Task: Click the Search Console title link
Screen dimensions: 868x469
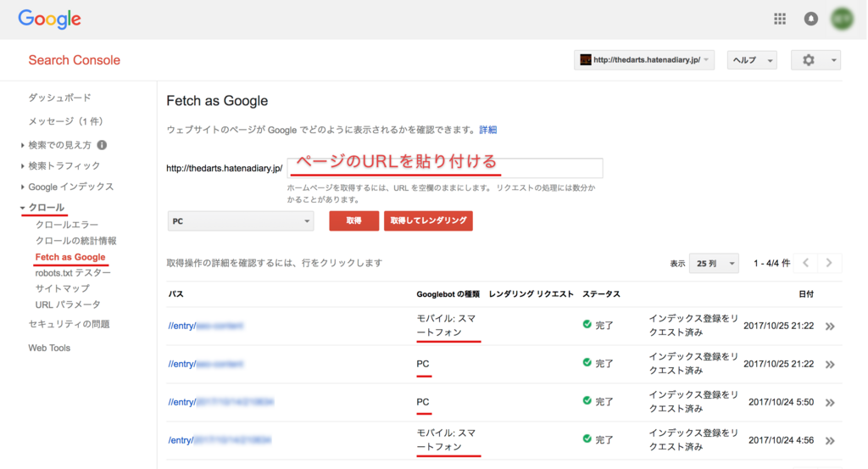Action: pos(75,60)
